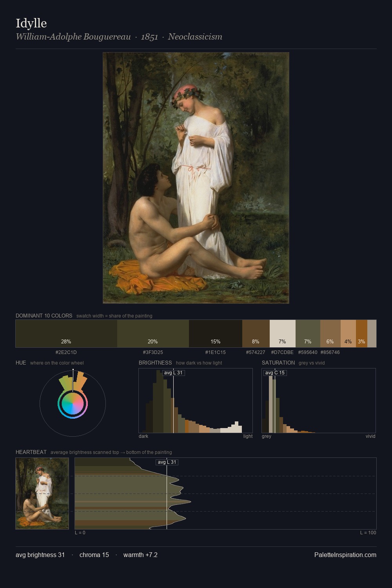Viewport: 392px width, 588px height.
Task: Click the year "1851"
Action: (149, 37)
